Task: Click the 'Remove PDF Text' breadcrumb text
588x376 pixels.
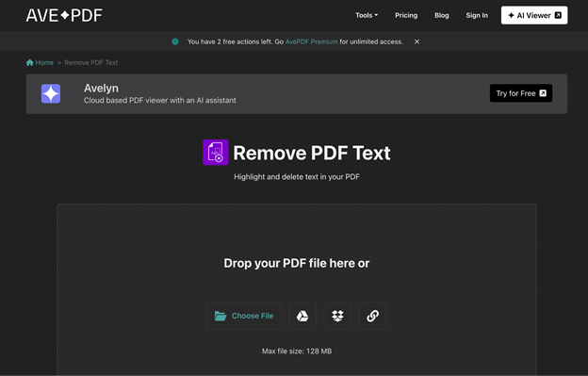Action: point(91,62)
